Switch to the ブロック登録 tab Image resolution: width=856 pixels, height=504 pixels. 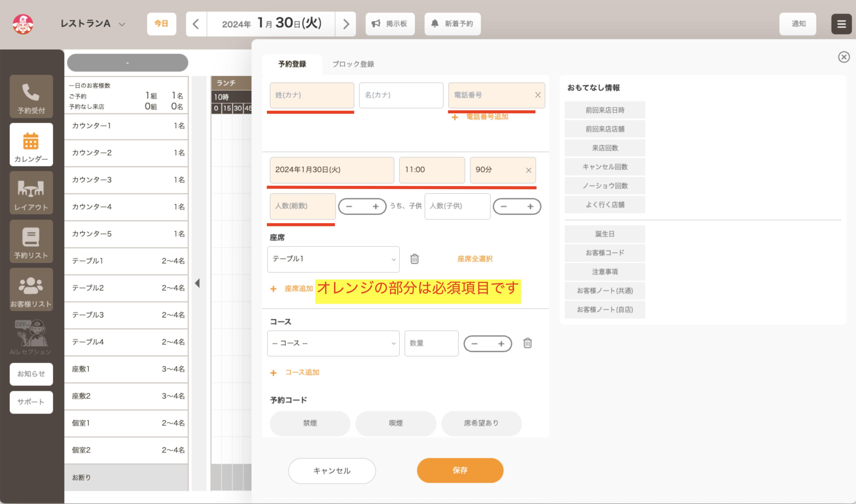click(353, 64)
